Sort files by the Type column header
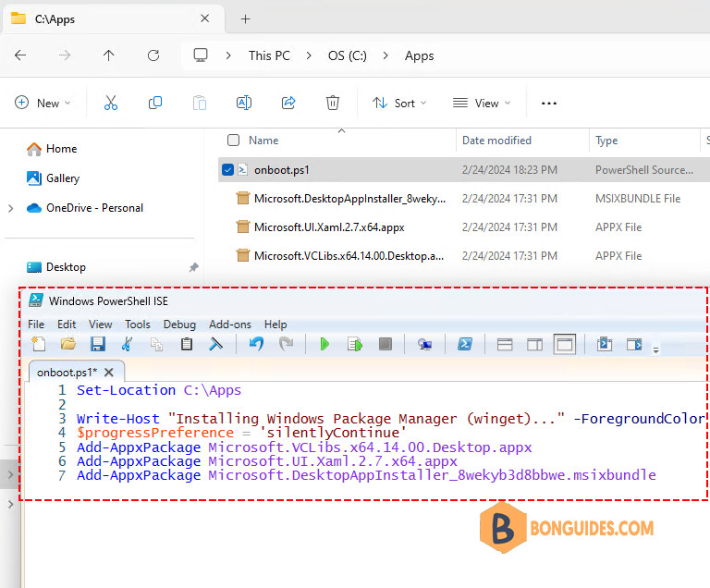This screenshot has height=588, width=710. click(x=606, y=141)
